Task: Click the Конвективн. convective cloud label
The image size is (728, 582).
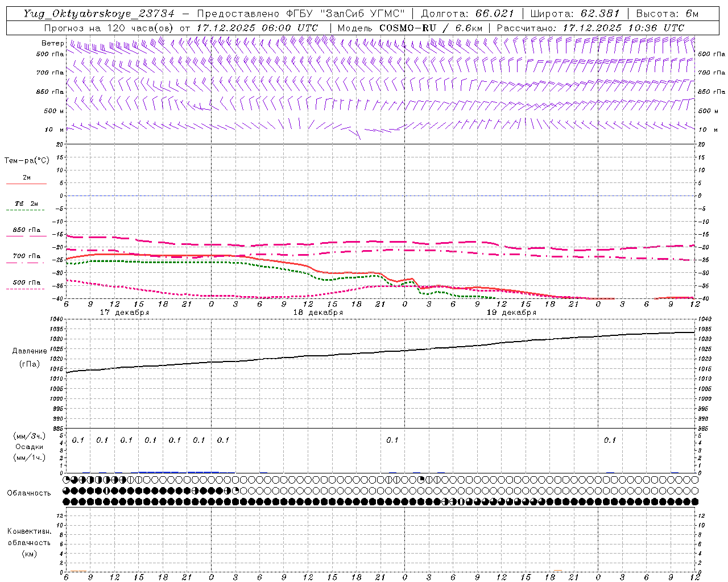Action: tap(29, 531)
